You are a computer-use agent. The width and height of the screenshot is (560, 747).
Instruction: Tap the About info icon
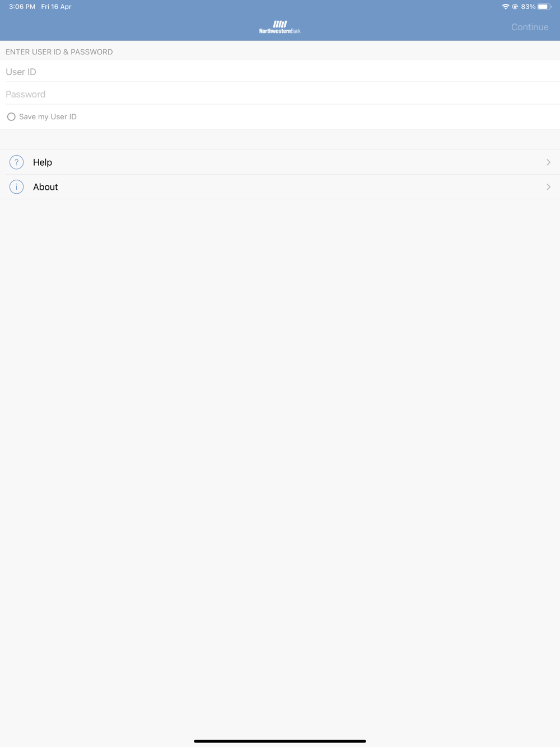click(x=17, y=187)
